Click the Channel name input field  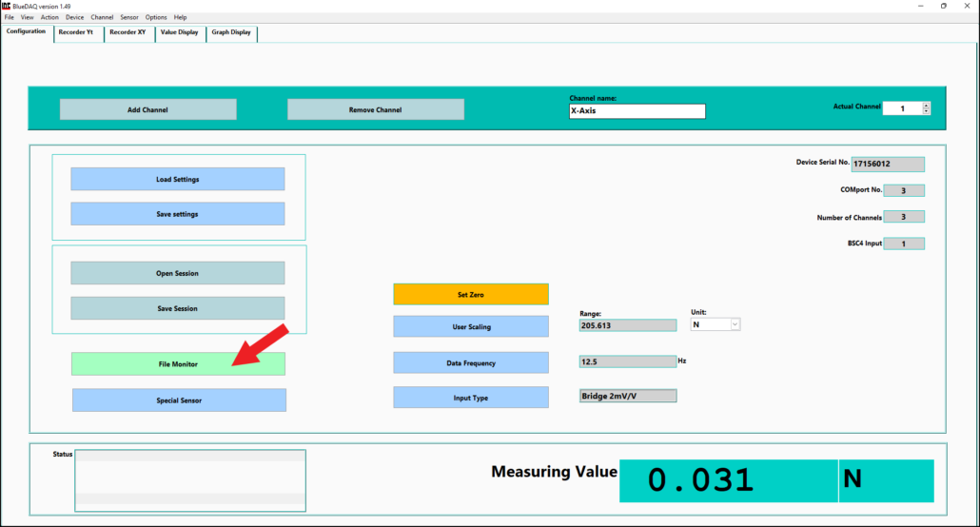pos(637,111)
